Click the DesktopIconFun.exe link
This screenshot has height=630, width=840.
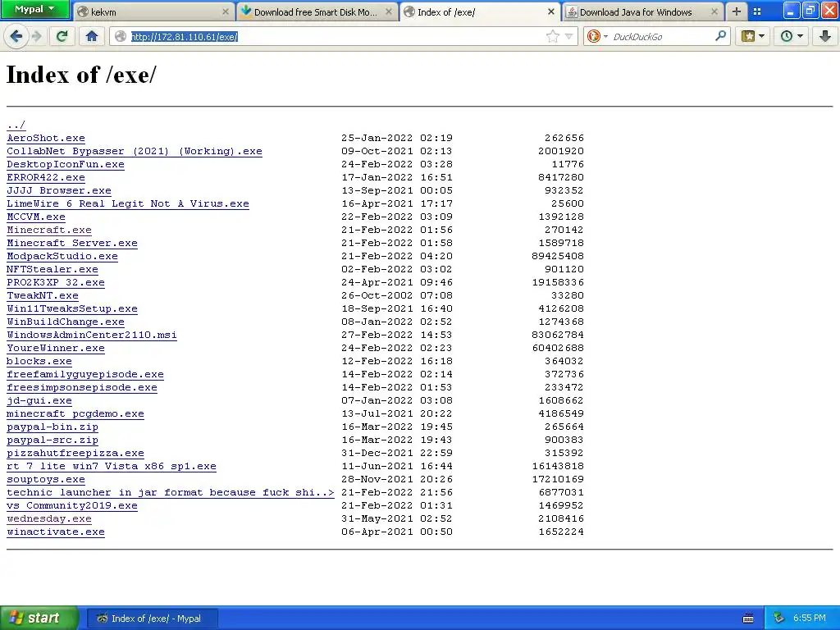point(66,164)
